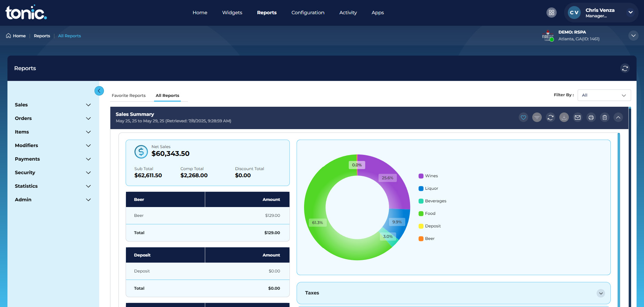Click the tonic logo

tap(26, 13)
